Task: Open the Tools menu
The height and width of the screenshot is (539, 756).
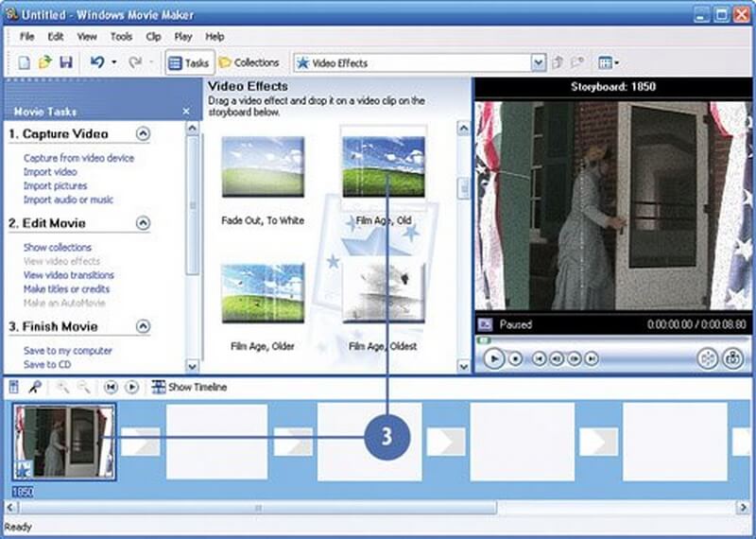Action: 121,37
